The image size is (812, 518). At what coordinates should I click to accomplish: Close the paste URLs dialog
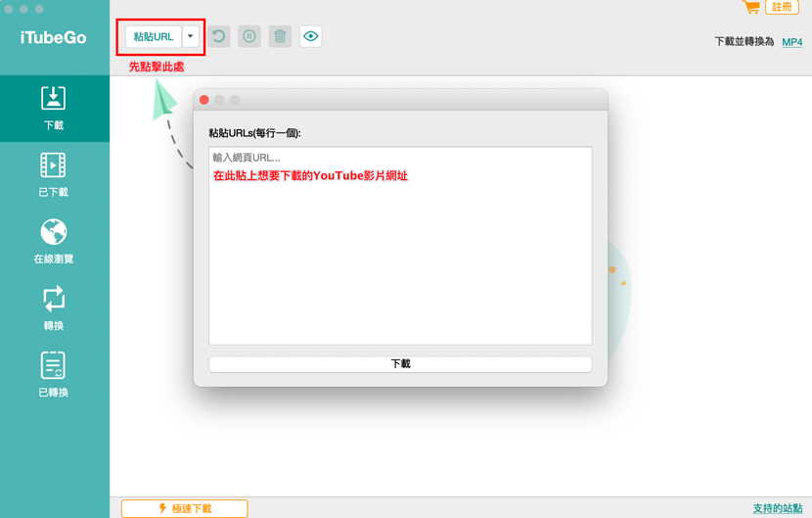coord(204,100)
